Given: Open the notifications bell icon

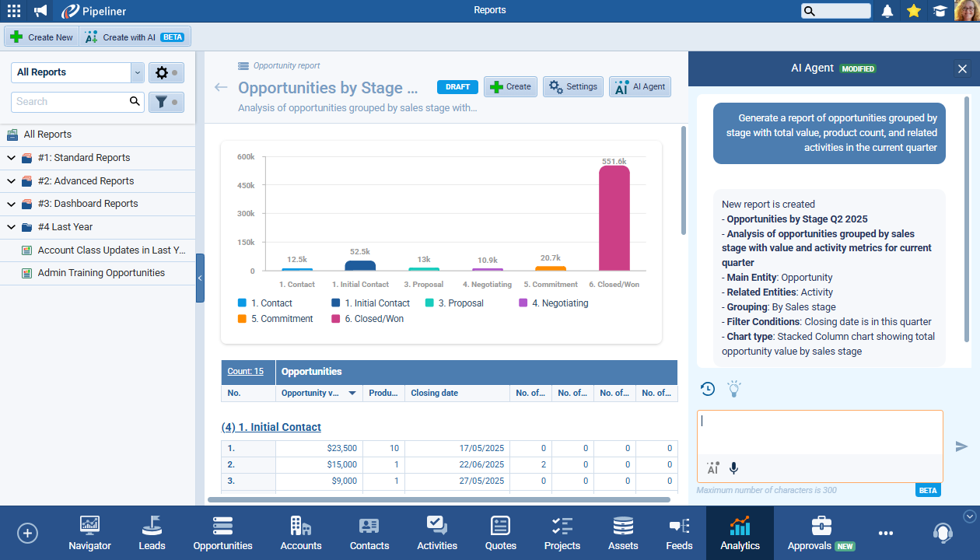Looking at the screenshot, I should tap(887, 11).
